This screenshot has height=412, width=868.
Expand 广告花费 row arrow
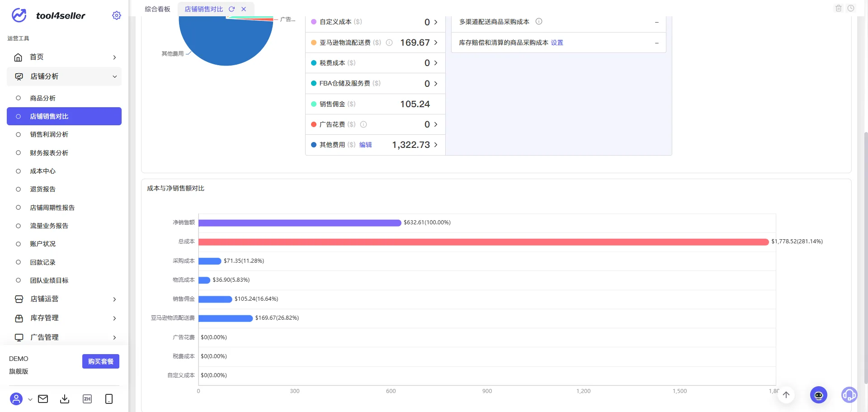436,124
